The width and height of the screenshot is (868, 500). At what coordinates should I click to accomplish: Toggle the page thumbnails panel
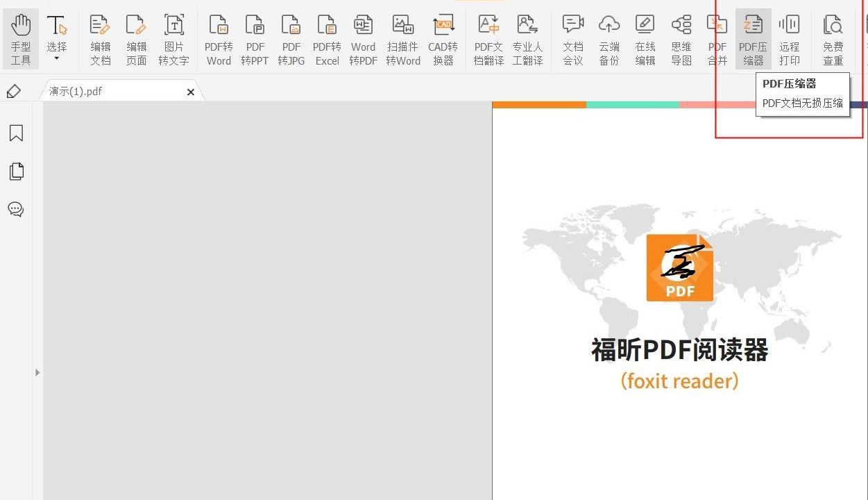pos(15,171)
